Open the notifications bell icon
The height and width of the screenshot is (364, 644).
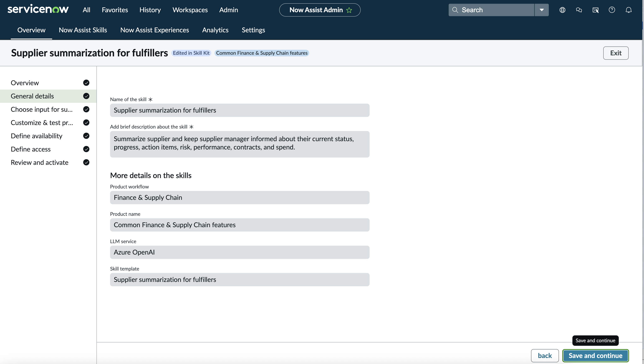[628, 10]
